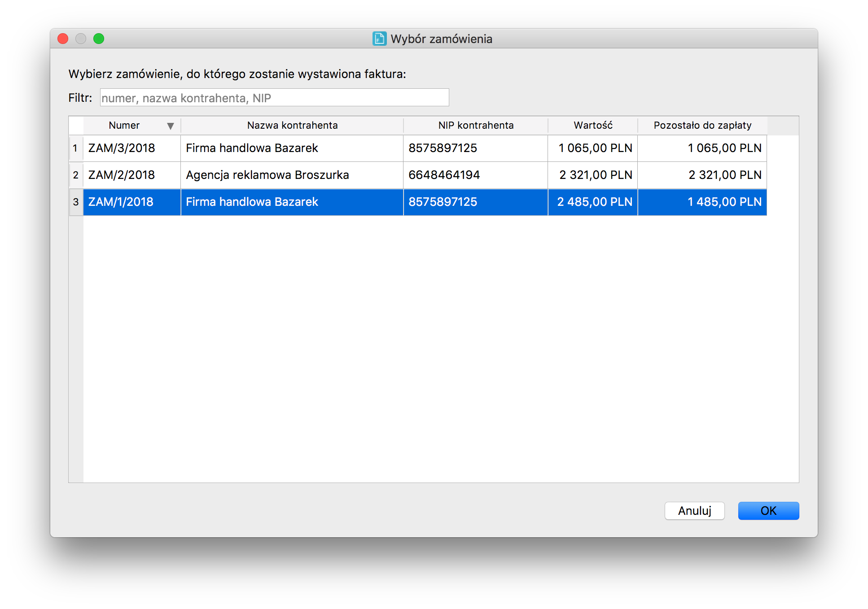Click NIP 6648464194 cell
The width and height of the screenshot is (868, 609).
click(x=476, y=175)
